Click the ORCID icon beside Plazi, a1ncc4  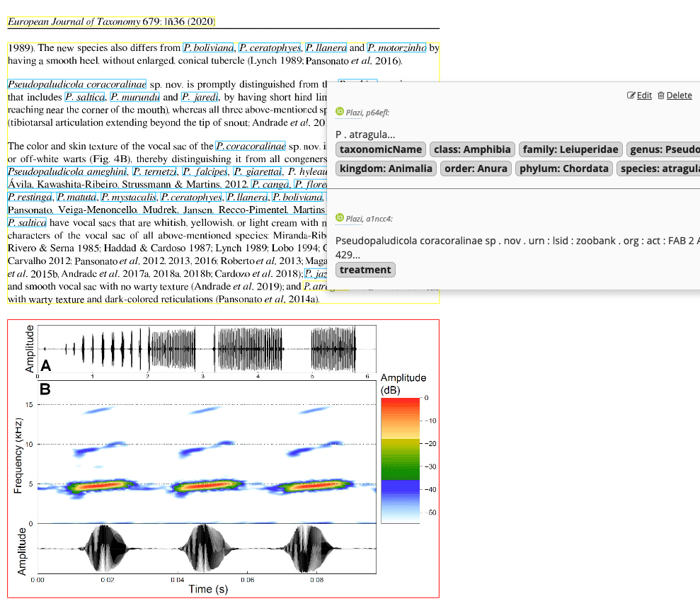(339, 219)
